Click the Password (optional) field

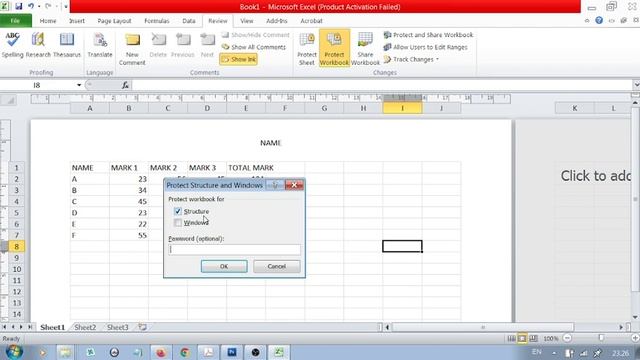point(234,250)
